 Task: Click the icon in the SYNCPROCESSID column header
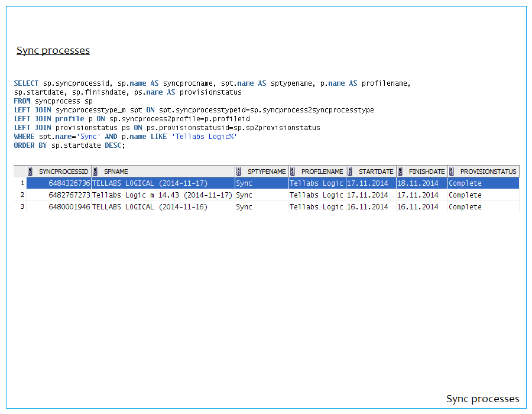(30, 172)
